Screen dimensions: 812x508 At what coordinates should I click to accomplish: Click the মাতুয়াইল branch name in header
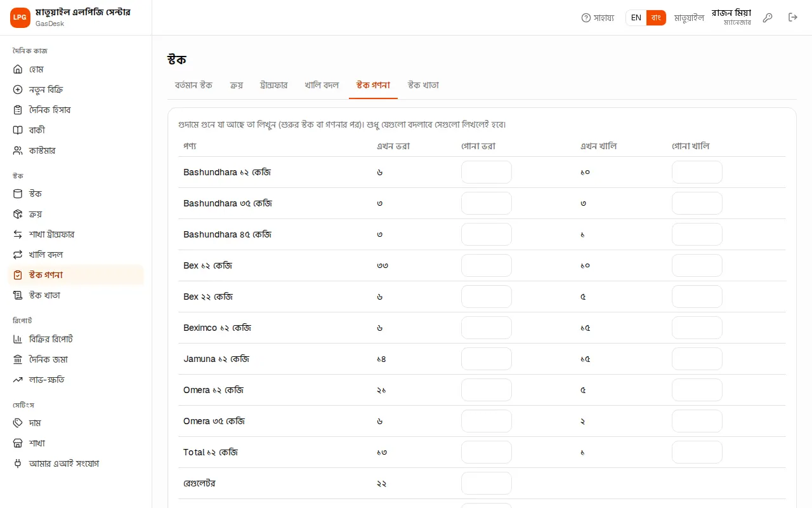(x=689, y=18)
